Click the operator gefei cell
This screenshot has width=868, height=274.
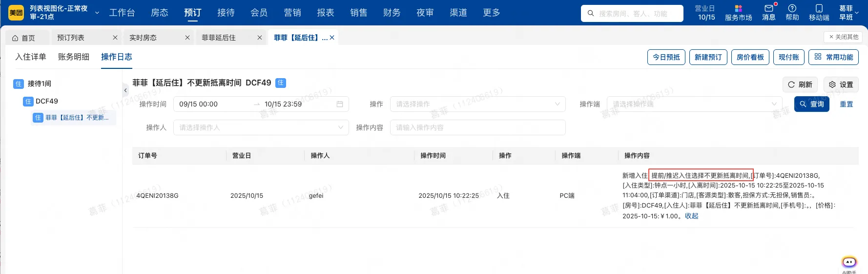click(316, 195)
